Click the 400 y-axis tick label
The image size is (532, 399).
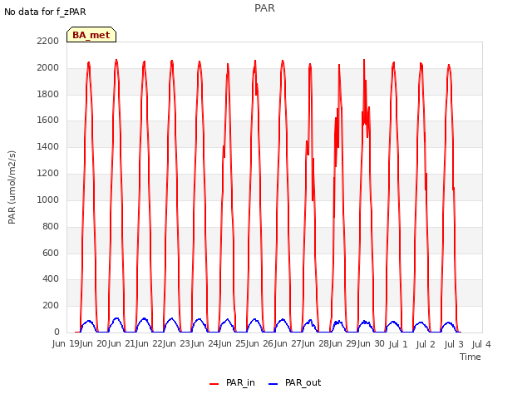coord(51,279)
